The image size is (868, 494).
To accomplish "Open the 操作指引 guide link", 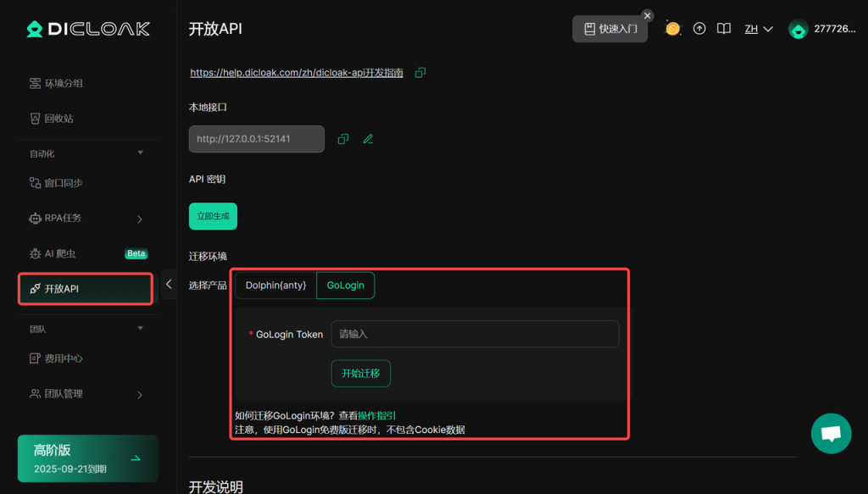I will click(x=377, y=415).
